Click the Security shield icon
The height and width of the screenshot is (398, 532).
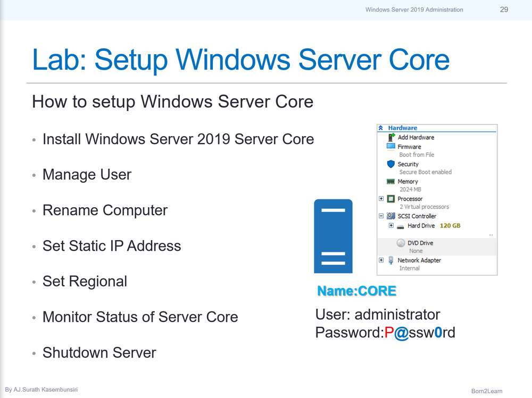(389, 164)
